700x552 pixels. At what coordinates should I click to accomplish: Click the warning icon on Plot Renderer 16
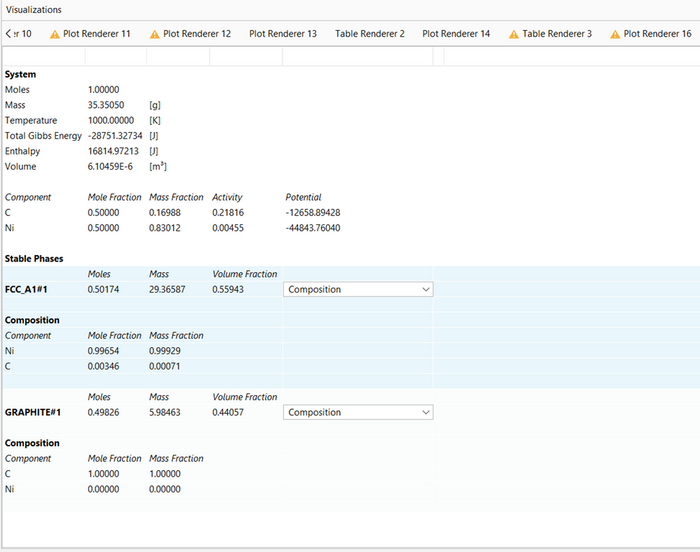pyautogui.click(x=615, y=34)
